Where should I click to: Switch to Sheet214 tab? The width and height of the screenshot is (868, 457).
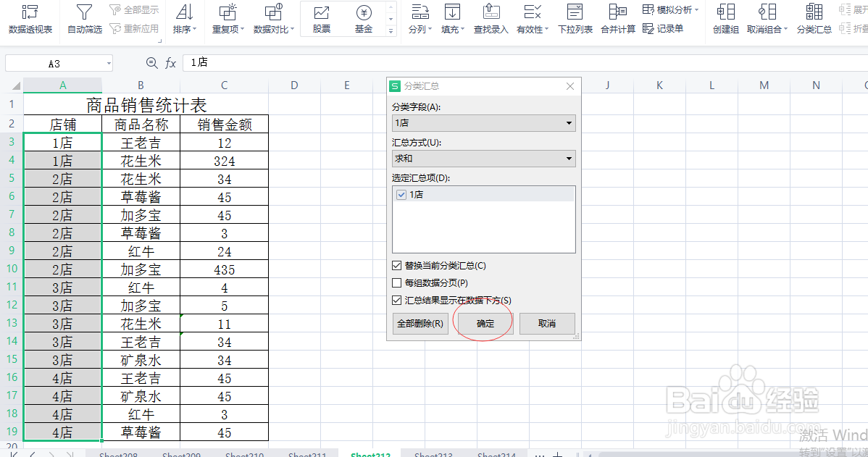496,454
